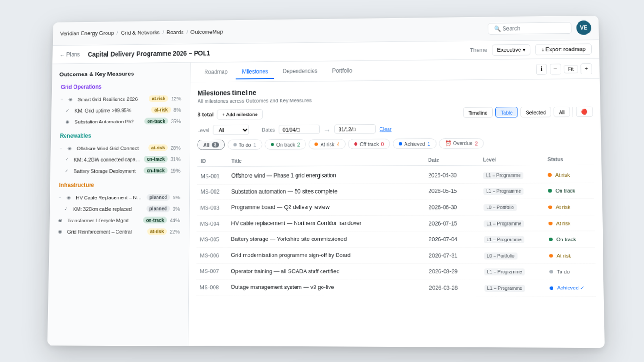Click the Clear link beside date filters
Screen dimensions: 644x362
pos(385,129)
